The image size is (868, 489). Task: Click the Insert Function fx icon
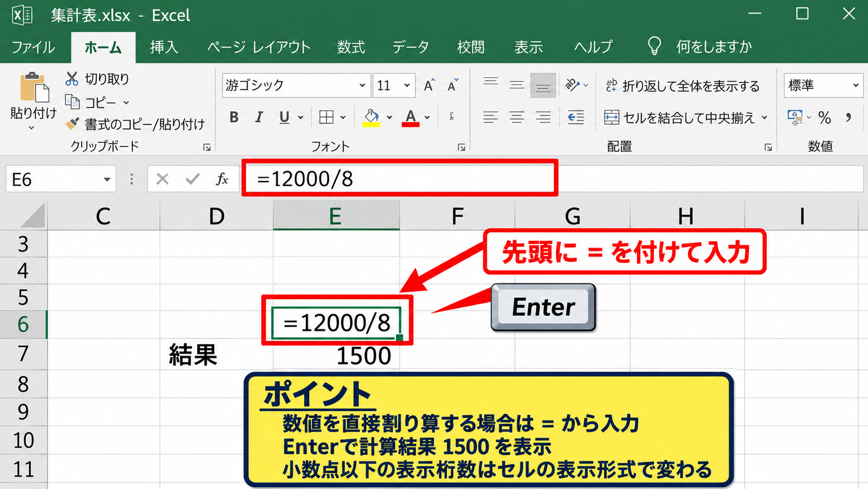pyautogui.click(x=222, y=179)
